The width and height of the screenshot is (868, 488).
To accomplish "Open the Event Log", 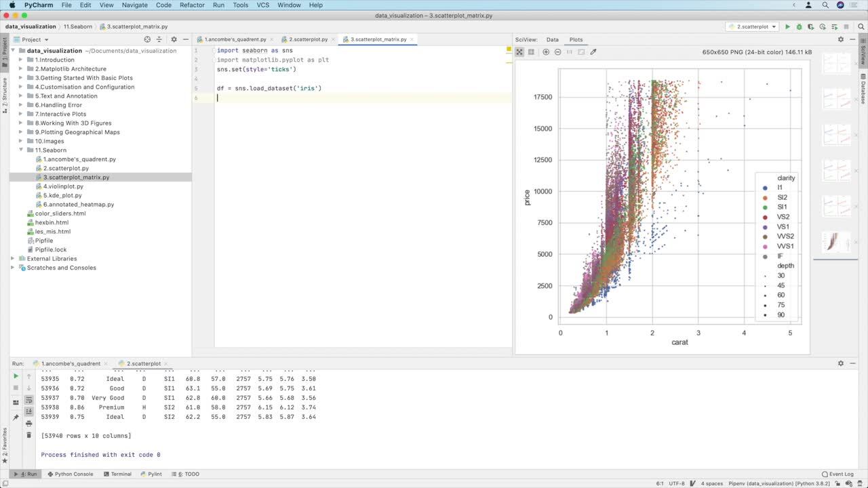I will point(837,474).
